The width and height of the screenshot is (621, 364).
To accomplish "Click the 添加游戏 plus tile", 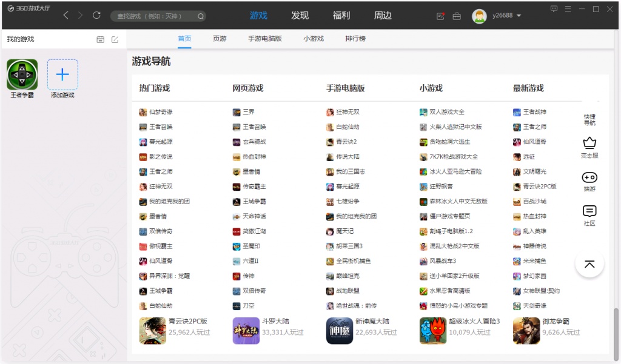I will 62,74.
